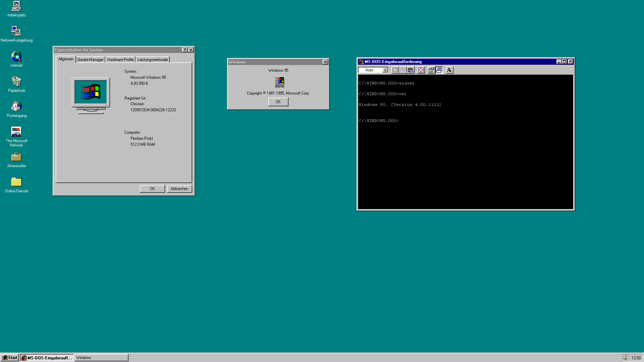
Task: Click the Mark selection tool in DOS toolbar
Action: tap(395, 70)
